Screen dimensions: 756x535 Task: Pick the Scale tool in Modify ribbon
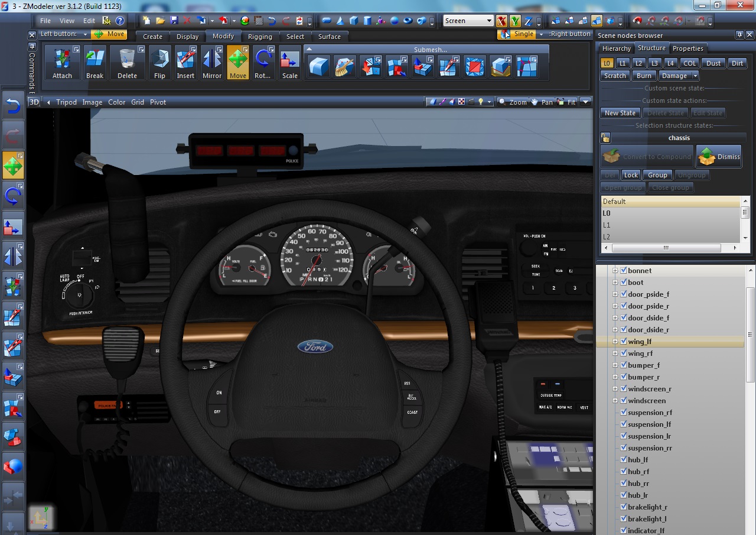[289, 62]
